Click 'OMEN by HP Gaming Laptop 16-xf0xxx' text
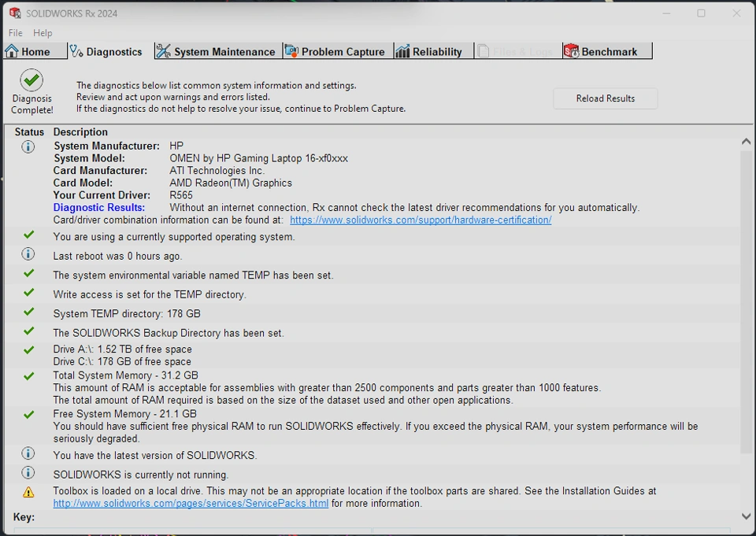Screen dimensions: 756x536 pos(258,158)
